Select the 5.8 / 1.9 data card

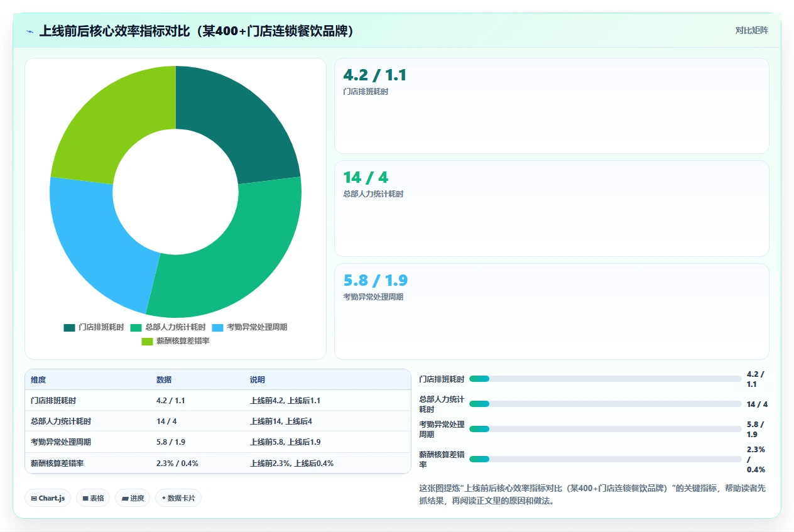pos(552,312)
